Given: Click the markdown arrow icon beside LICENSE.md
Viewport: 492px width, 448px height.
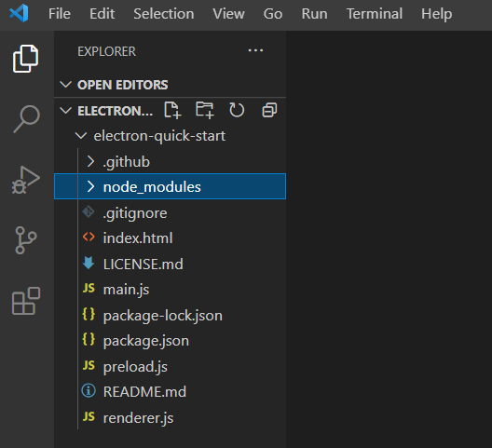Looking at the screenshot, I should tap(89, 263).
